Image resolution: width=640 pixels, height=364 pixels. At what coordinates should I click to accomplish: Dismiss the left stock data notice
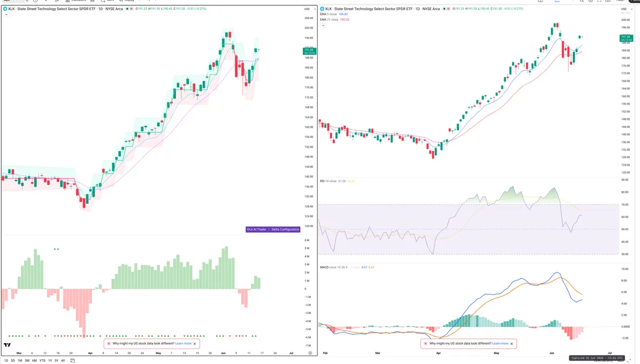(196, 344)
